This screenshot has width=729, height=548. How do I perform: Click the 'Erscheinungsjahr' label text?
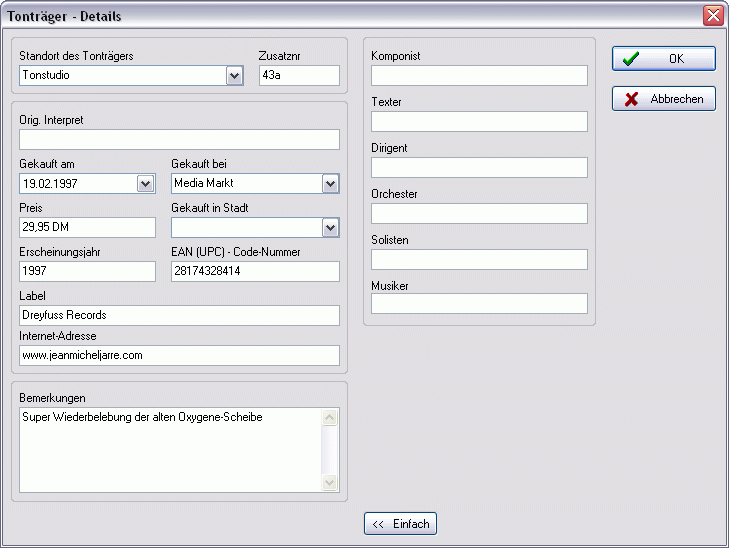(x=60, y=252)
